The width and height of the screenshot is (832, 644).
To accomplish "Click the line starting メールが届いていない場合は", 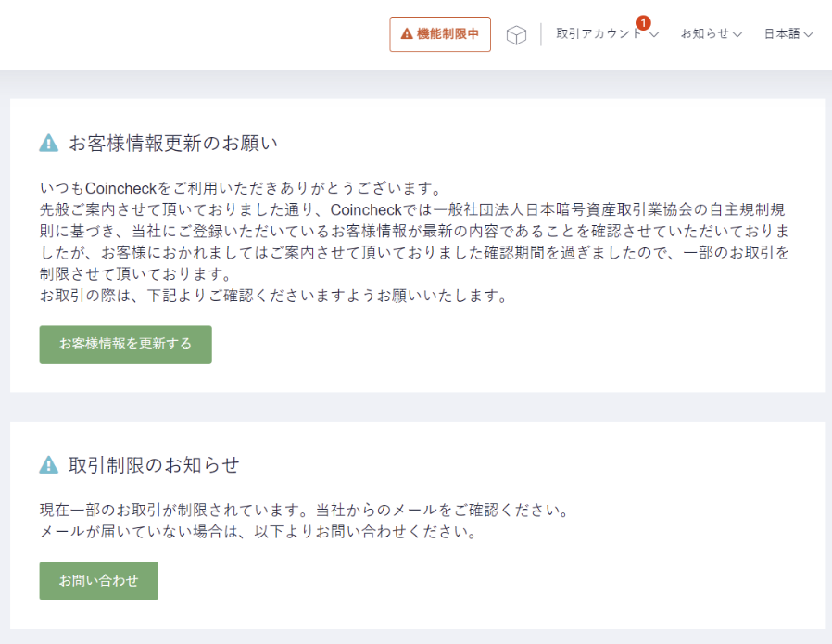I will pyautogui.click(x=258, y=532).
